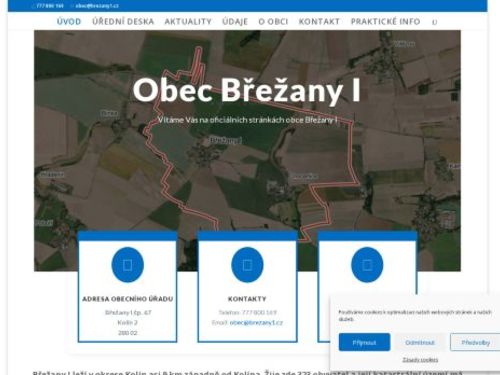
Task: Decline cookies with the Odmítnout button
Action: click(x=420, y=342)
